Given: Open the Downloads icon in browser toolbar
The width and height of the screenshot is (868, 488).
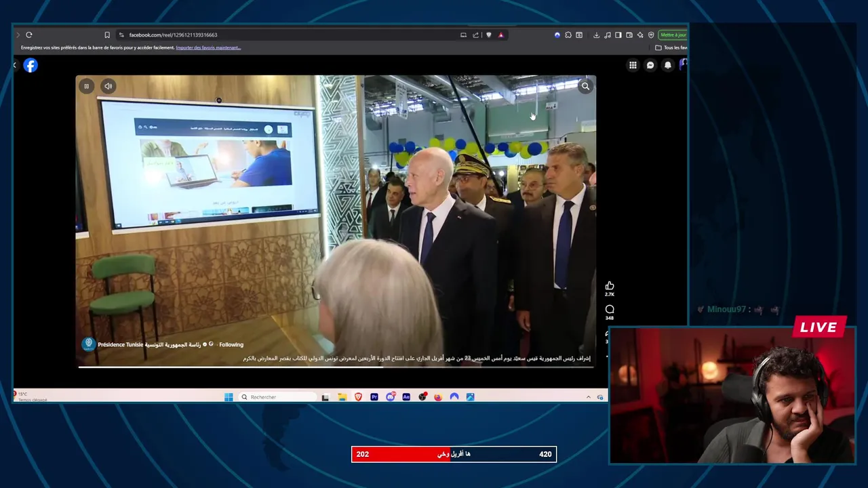Looking at the screenshot, I should (x=596, y=35).
